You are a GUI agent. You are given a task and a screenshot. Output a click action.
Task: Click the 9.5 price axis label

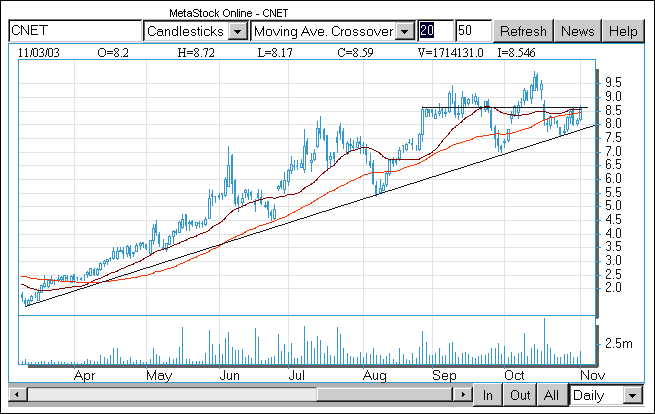(613, 83)
